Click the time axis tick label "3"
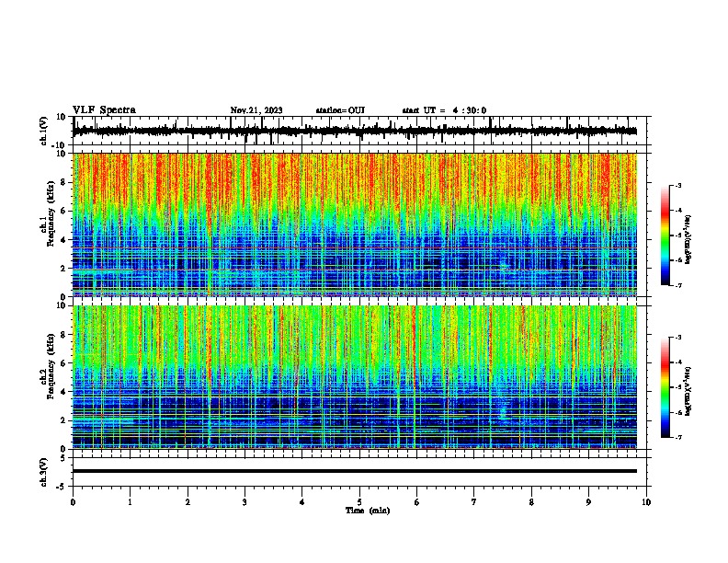Screen dimensions: 728x563 pyautogui.click(x=245, y=502)
